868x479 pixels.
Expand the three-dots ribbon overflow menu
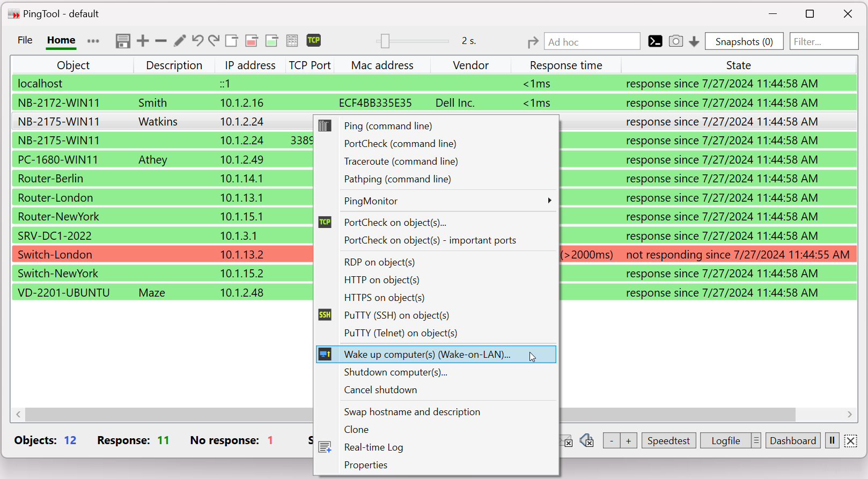[93, 41]
